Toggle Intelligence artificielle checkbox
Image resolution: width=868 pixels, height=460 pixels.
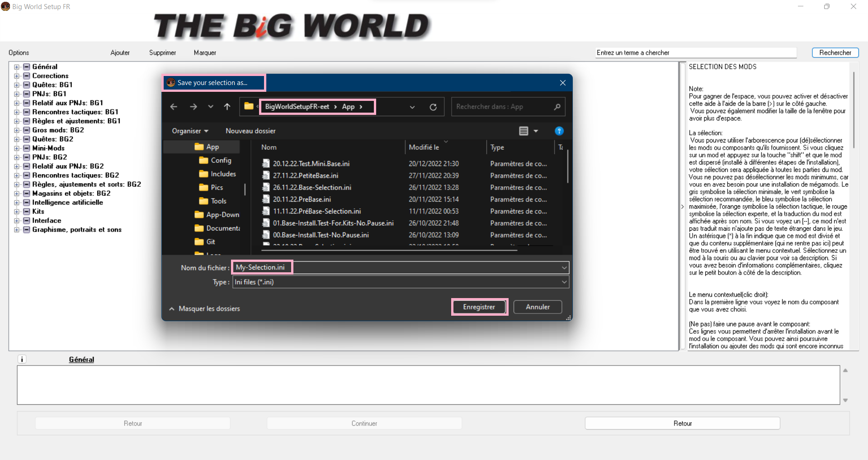(26, 203)
